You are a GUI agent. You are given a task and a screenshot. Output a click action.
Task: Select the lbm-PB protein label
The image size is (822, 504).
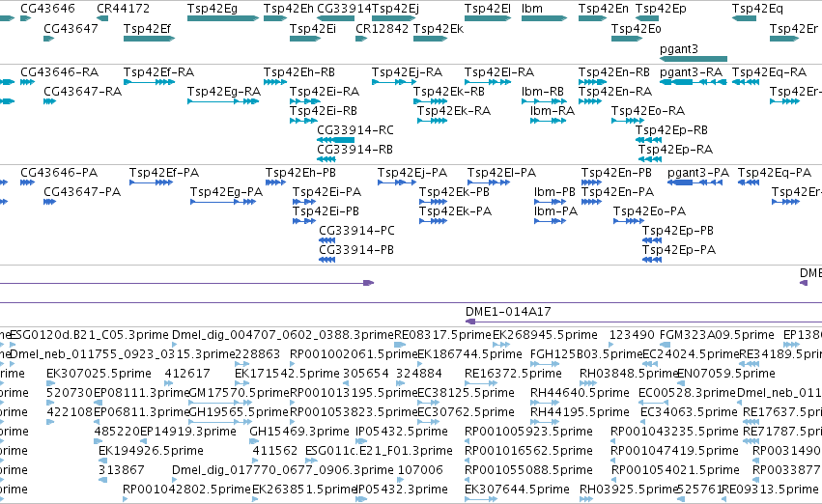(x=554, y=192)
